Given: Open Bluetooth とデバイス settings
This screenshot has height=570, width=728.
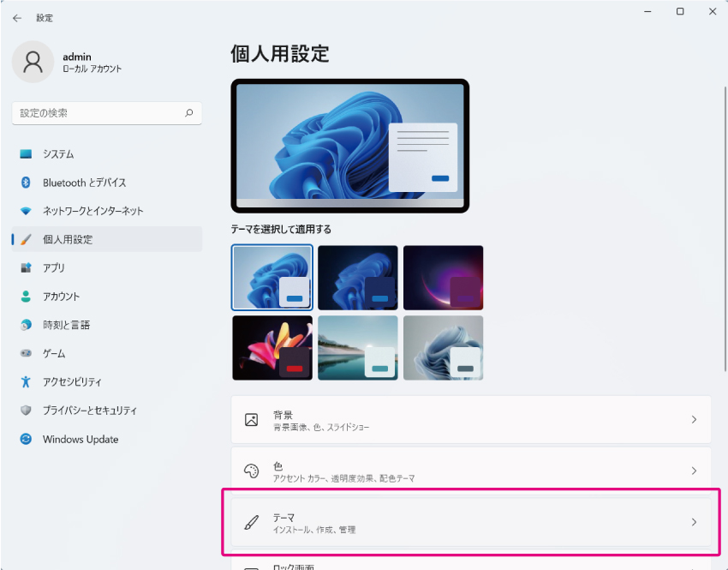Looking at the screenshot, I should (107, 183).
